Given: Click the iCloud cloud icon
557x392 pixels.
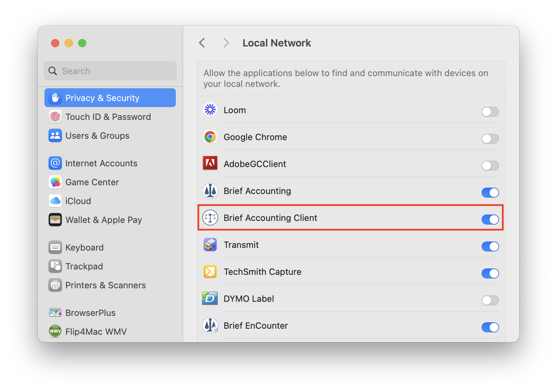Looking at the screenshot, I should pos(55,201).
